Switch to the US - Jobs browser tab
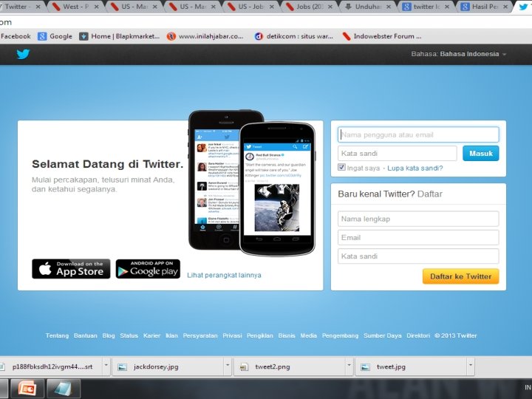 tap(251, 7)
